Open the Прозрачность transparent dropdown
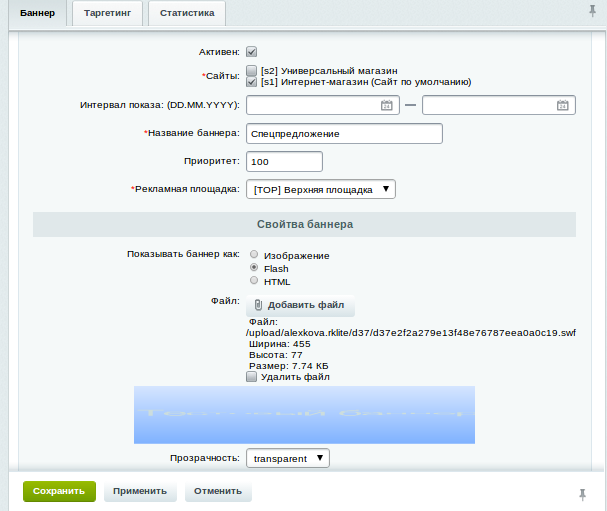Viewport: 607px width, 511px height. [287, 458]
